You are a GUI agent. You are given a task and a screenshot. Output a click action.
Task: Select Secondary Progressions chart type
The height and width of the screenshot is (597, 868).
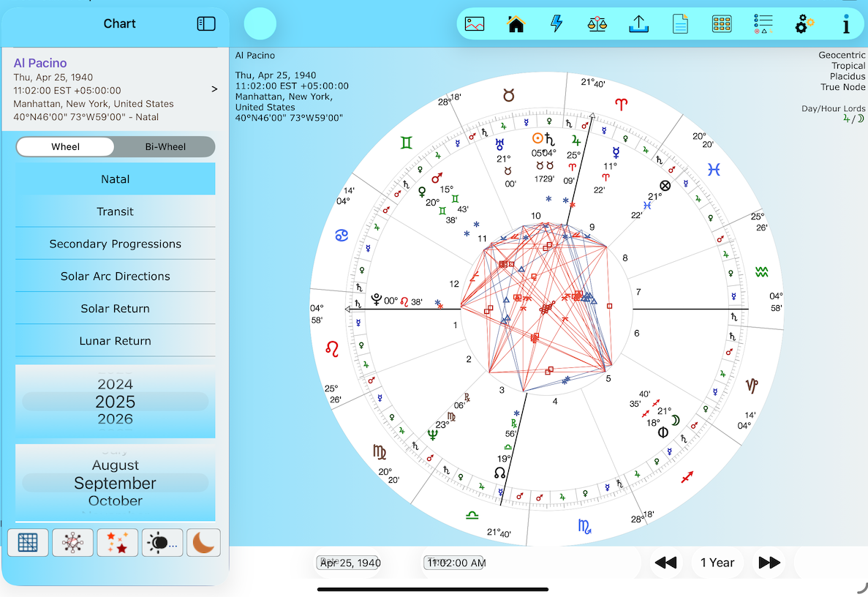coord(116,244)
